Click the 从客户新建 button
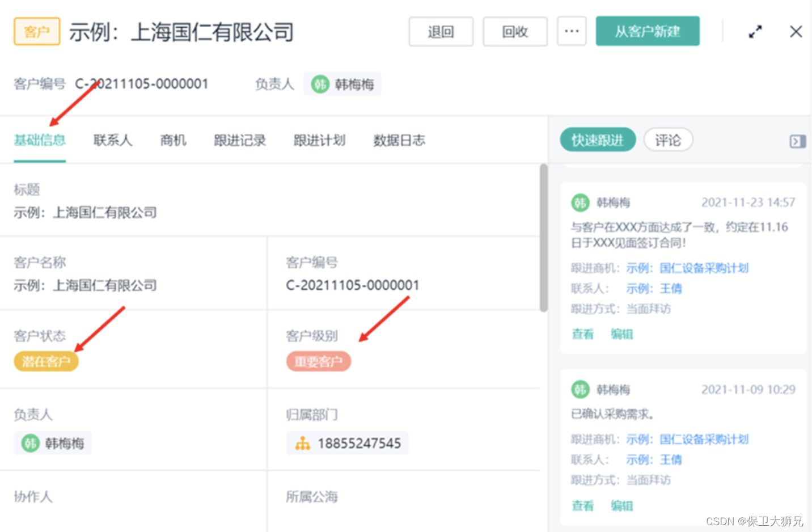The width and height of the screenshot is (812, 532). (x=648, y=31)
